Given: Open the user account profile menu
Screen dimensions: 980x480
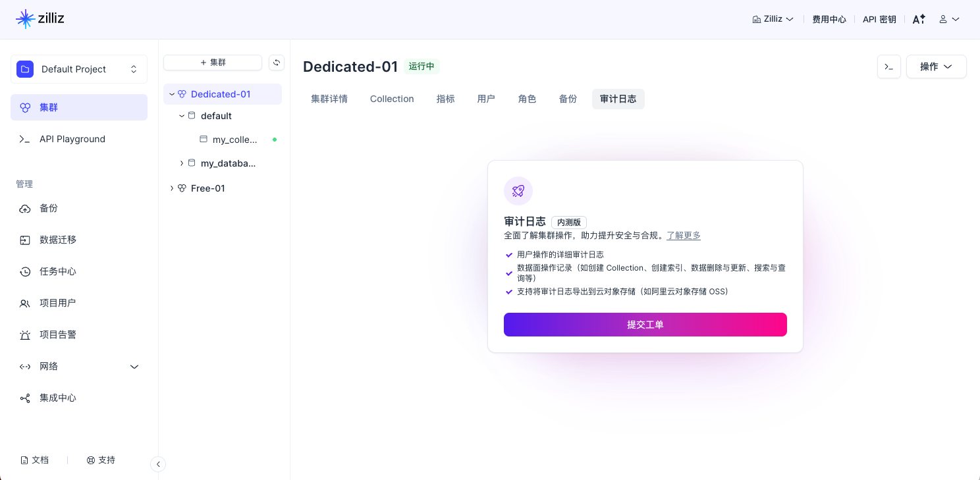Looking at the screenshot, I should tap(949, 19).
